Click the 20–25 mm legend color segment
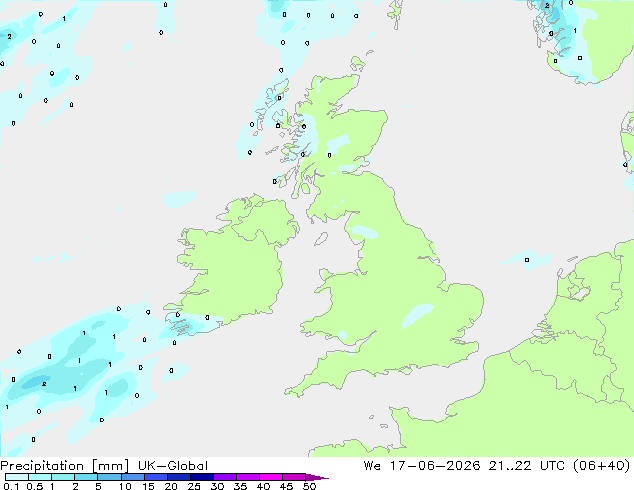634x490 pixels. click(178, 477)
